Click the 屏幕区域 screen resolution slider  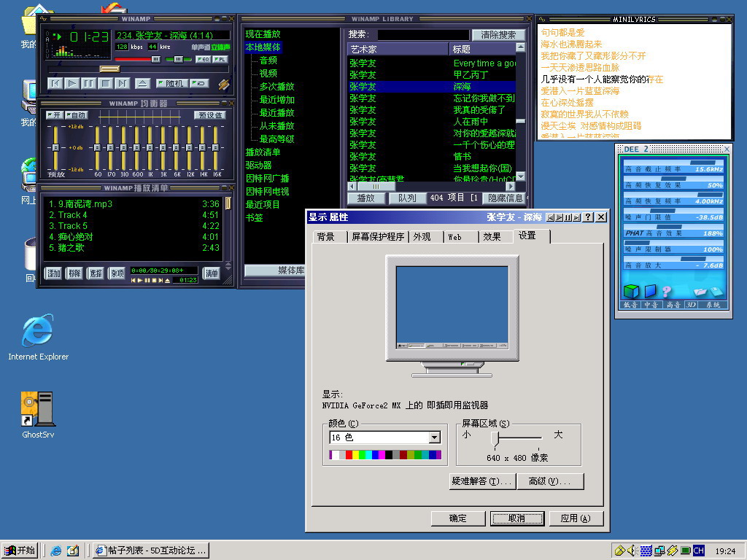click(495, 438)
